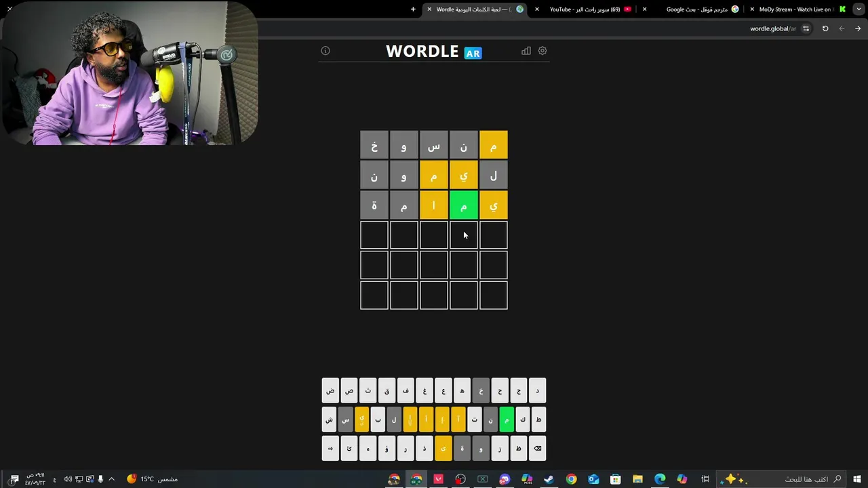
Task: Reload the page
Action: point(825,28)
